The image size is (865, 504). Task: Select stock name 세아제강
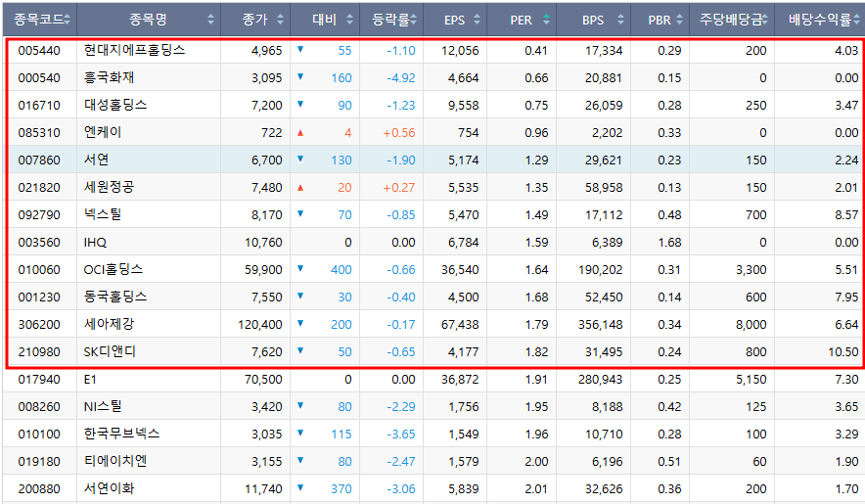click(109, 324)
